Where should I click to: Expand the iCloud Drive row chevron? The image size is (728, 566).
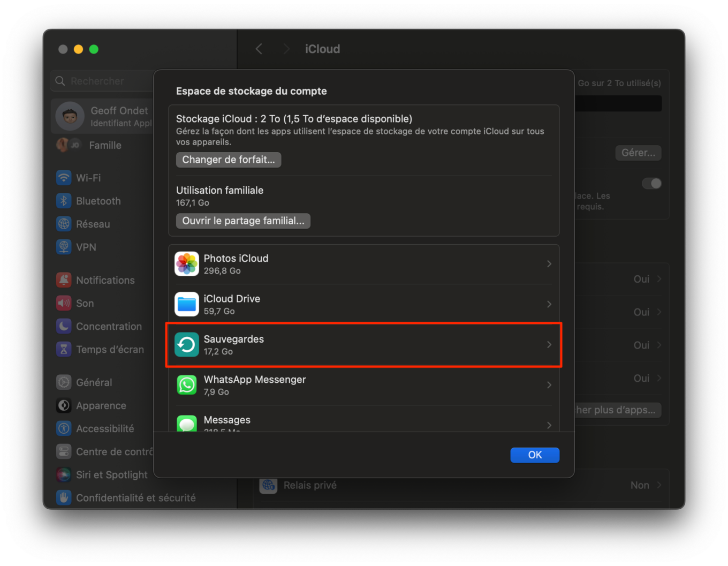point(549,304)
